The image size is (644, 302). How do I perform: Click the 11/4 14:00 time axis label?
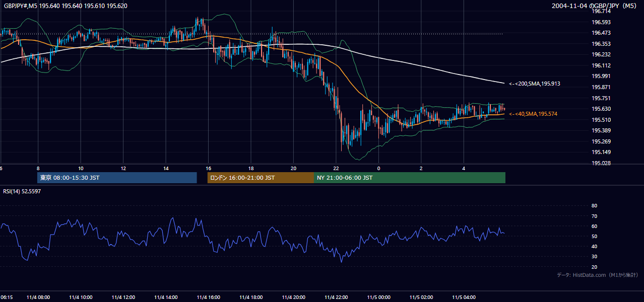click(166, 297)
